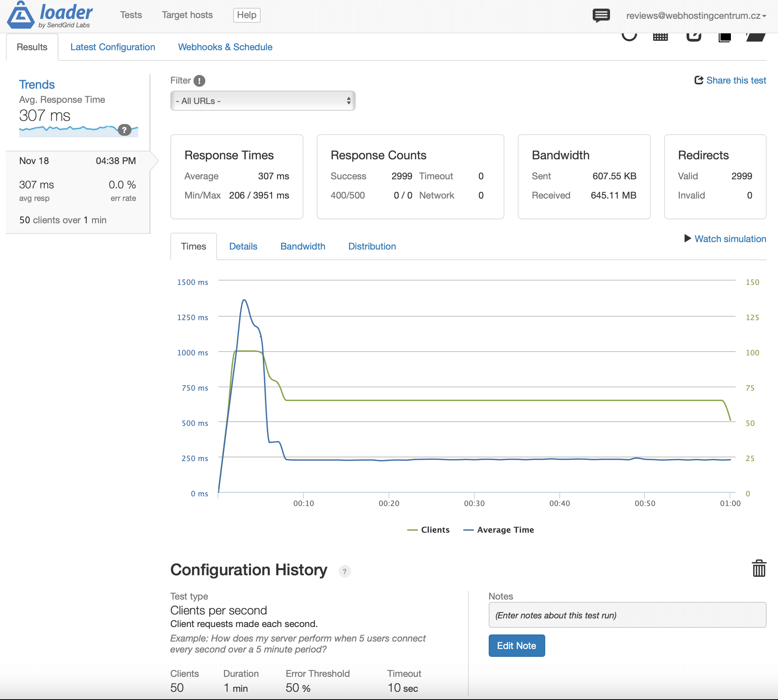778x700 pixels.
Task: Open the All URLs filter dropdown
Action: pos(263,101)
